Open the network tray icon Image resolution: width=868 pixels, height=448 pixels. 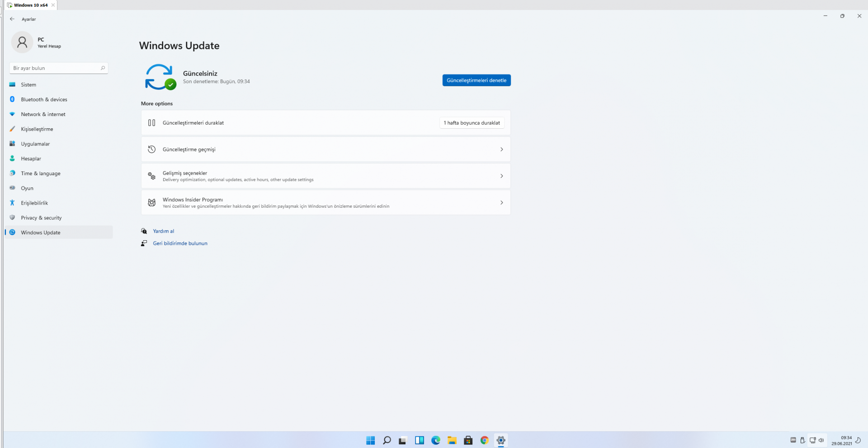(812, 440)
